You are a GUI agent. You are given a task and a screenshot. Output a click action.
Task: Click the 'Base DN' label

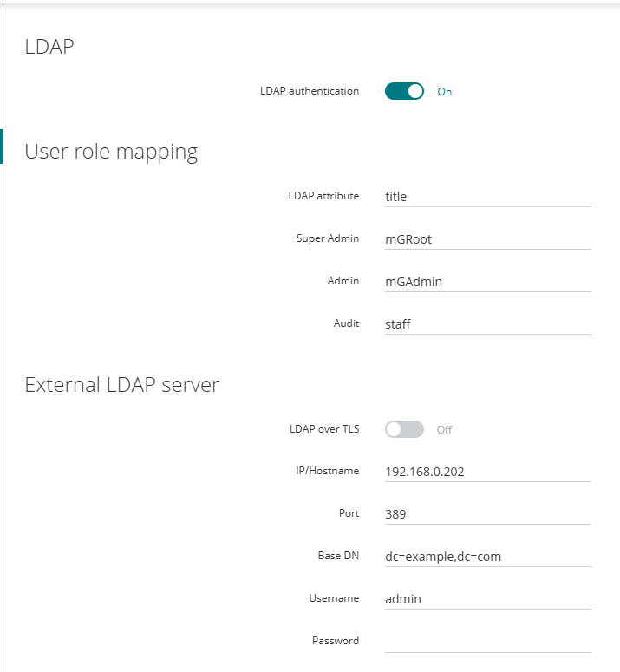point(338,556)
